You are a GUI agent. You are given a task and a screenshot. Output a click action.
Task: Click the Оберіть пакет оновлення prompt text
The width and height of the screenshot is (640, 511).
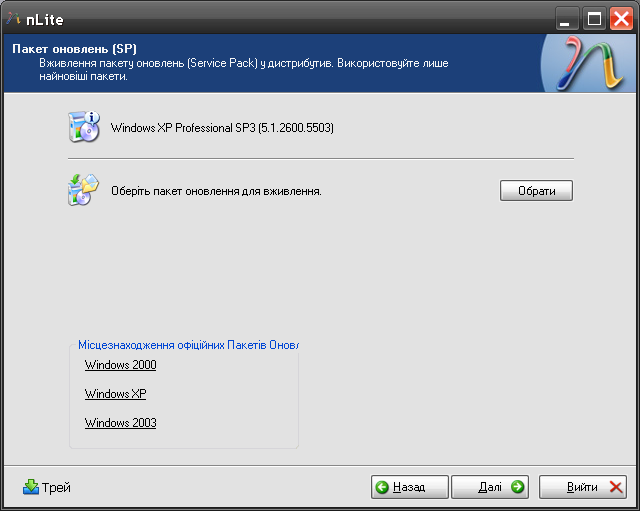click(x=216, y=191)
